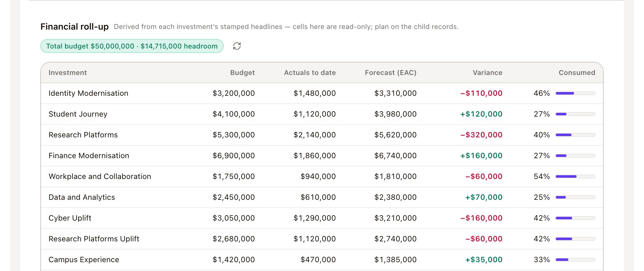Click the –$320,000 variance value

coord(481,135)
